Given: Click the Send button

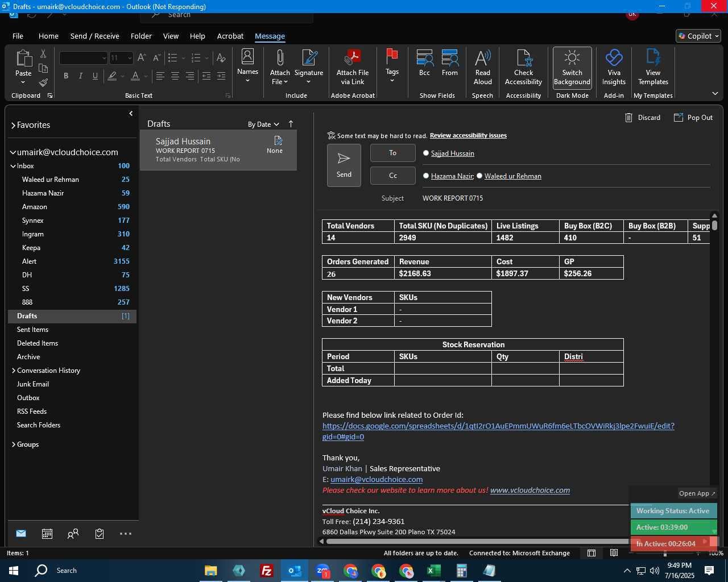Looking at the screenshot, I should pyautogui.click(x=344, y=165).
